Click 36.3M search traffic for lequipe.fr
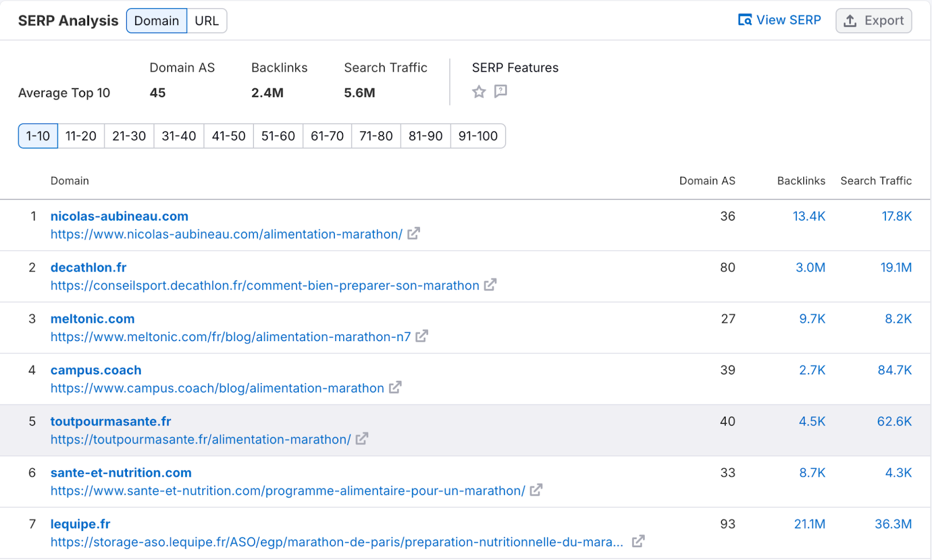 (894, 524)
